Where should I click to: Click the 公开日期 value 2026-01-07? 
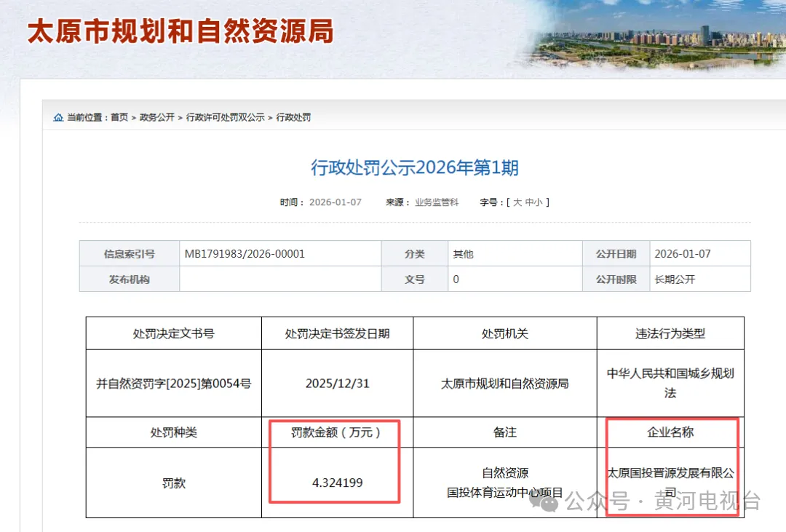tap(683, 254)
